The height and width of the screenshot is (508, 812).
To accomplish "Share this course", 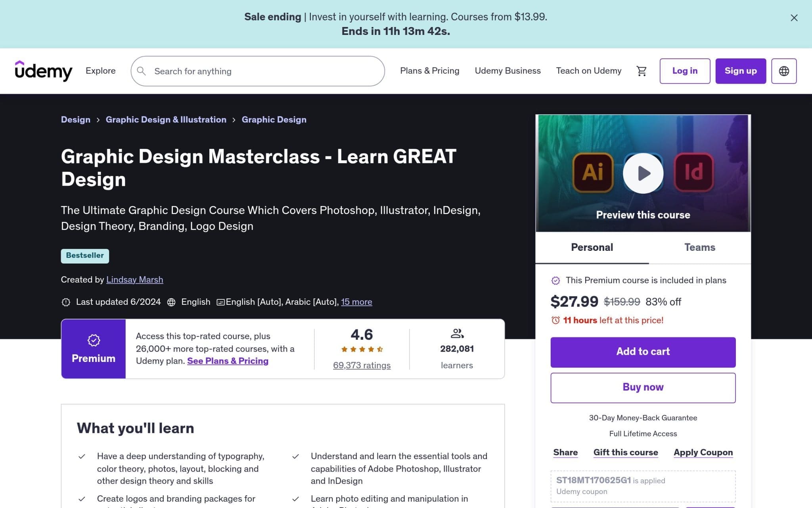I will pos(565,452).
